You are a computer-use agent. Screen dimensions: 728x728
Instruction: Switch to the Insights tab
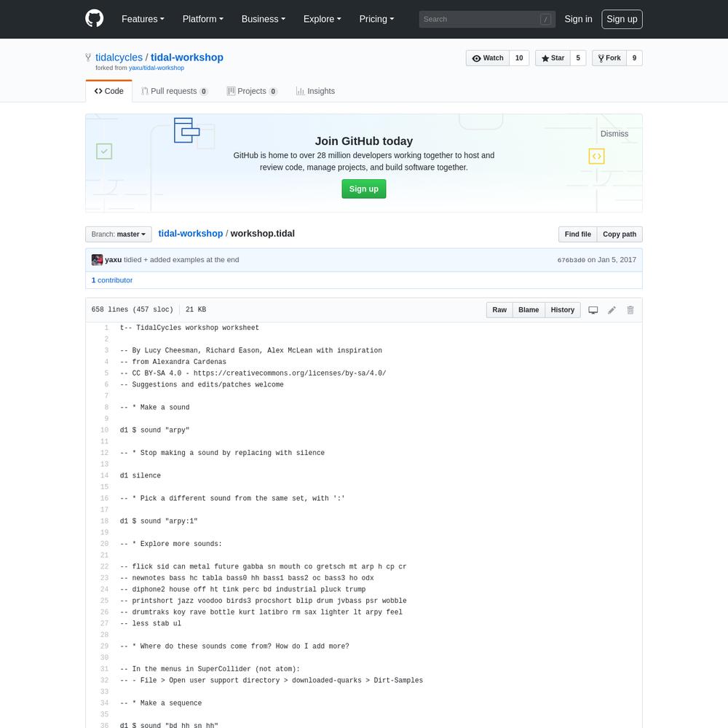pyautogui.click(x=315, y=91)
